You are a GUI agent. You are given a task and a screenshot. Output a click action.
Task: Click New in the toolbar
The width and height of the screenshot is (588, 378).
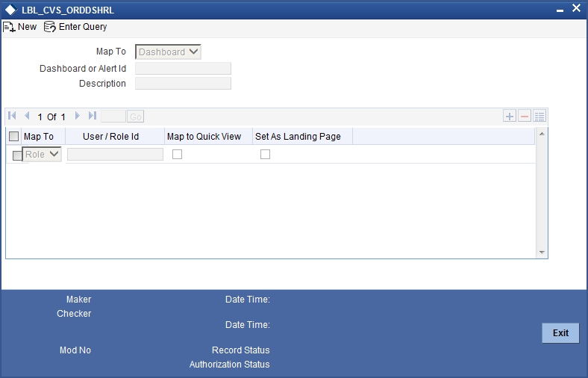[x=20, y=27]
